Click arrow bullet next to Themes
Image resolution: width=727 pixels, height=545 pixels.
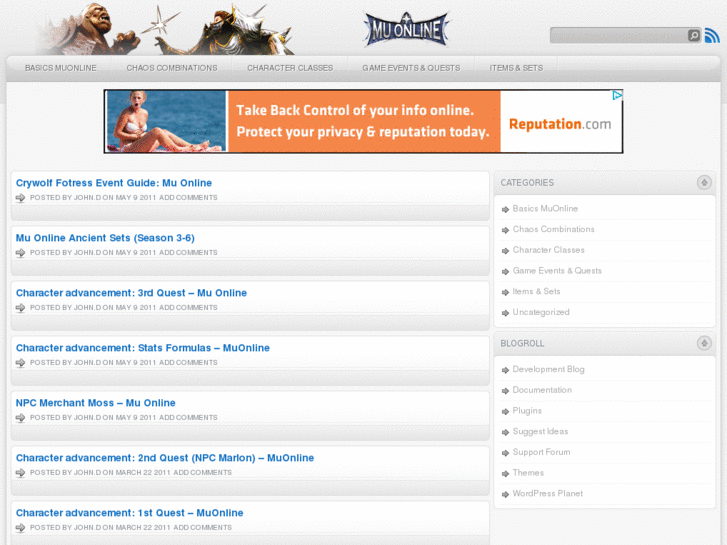pos(505,474)
